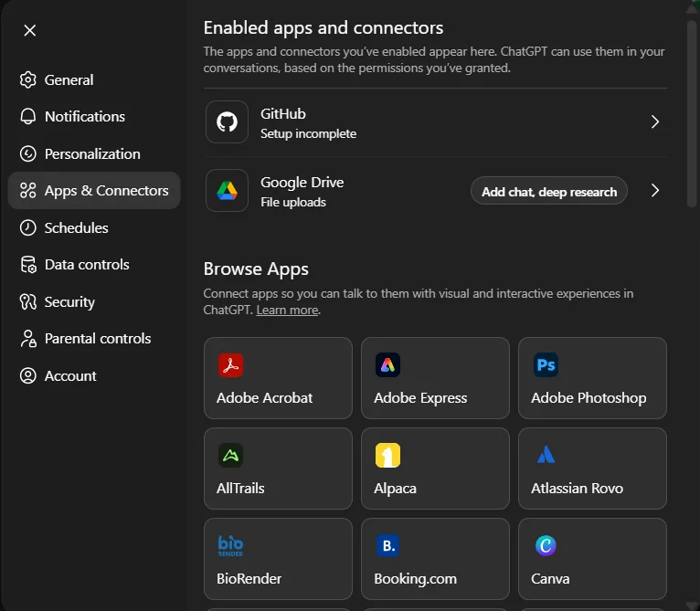Expand GitHub connector details chevron
700x611 pixels.
654,122
